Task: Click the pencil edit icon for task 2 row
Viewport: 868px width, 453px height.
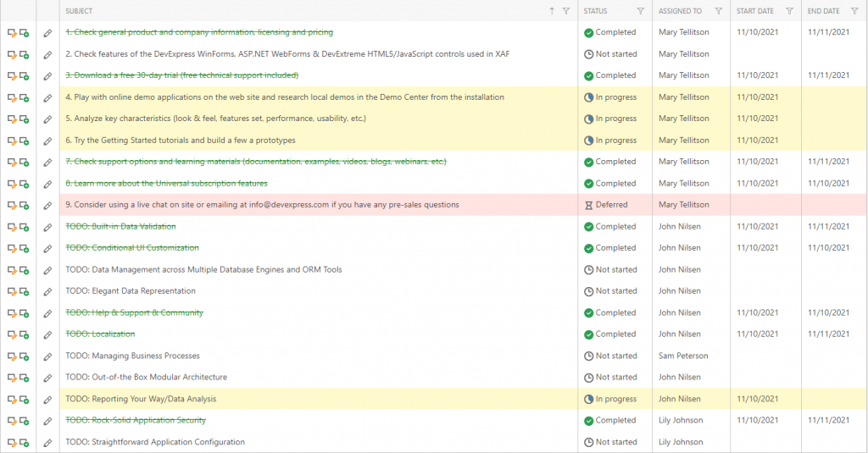Action: (48, 54)
